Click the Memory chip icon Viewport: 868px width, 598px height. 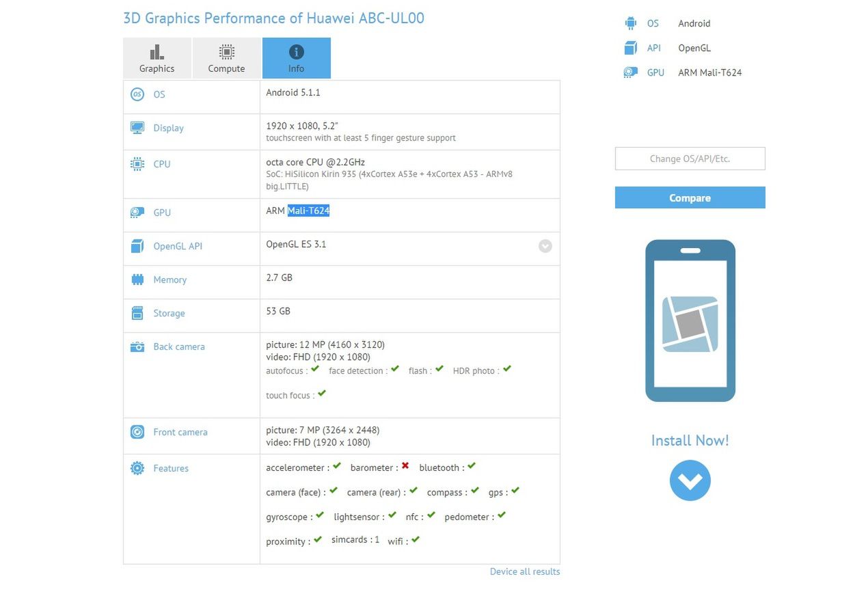click(x=137, y=280)
